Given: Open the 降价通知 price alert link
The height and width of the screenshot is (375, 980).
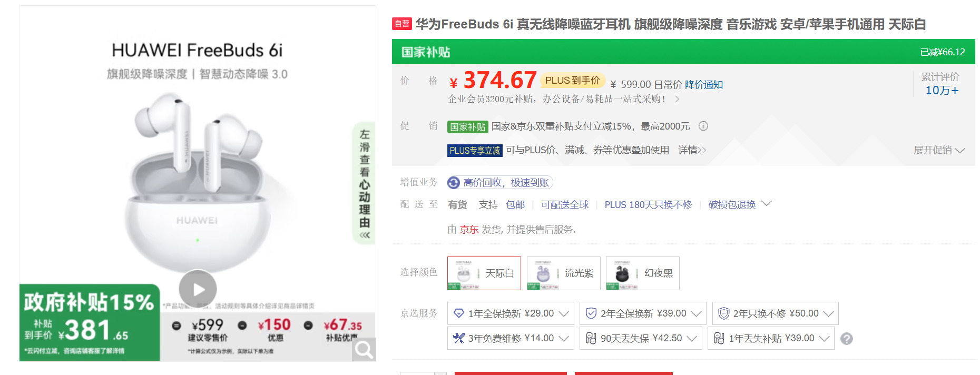Looking at the screenshot, I should click(x=704, y=85).
